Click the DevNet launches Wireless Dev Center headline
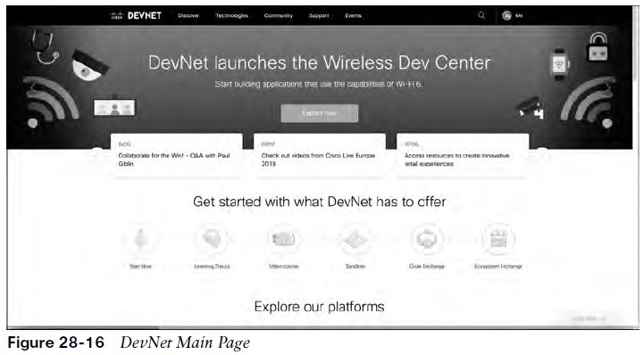Image resolution: width=644 pixels, height=355 pixels. (320, 63)
